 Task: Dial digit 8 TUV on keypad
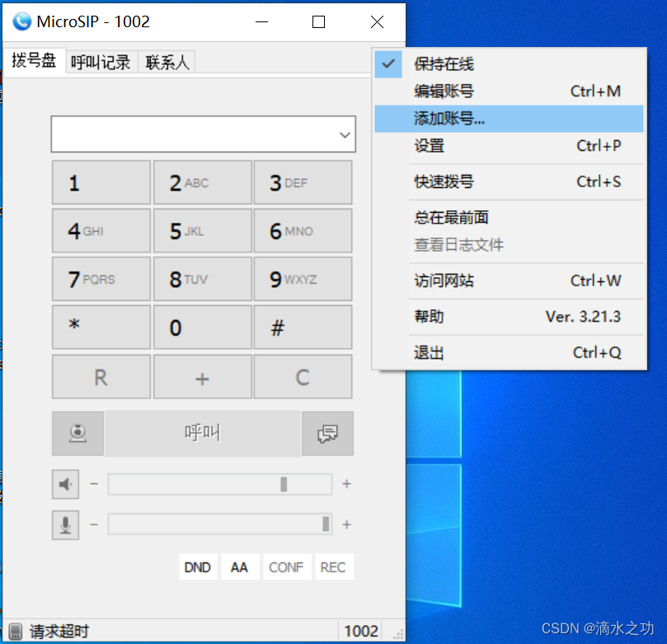(x=203, y=279)
